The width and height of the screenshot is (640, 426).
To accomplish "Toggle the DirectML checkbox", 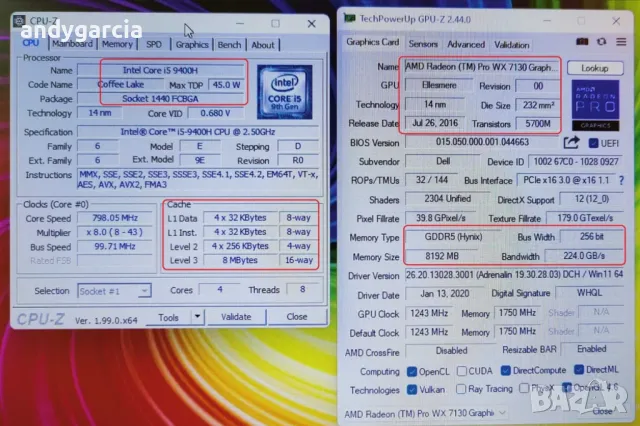I will (x=579, y=370).
